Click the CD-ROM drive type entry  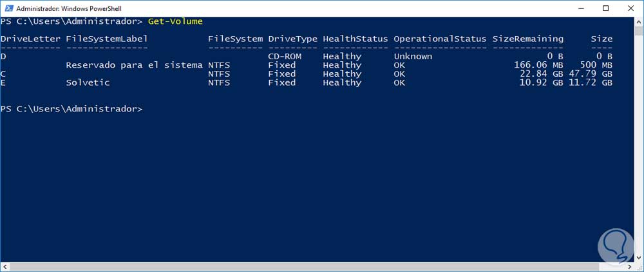(285, 56)
